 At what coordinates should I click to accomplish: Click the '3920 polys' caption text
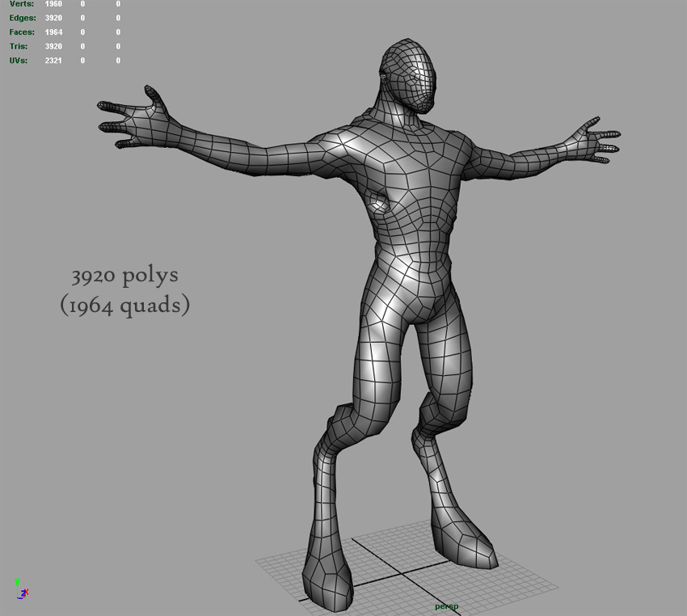[124, 276]
